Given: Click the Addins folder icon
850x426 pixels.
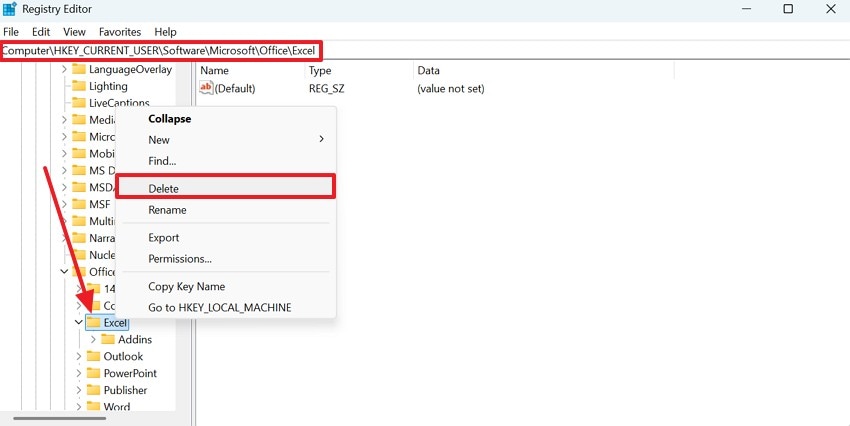Looking at the screenshot, I should [108, 339].
